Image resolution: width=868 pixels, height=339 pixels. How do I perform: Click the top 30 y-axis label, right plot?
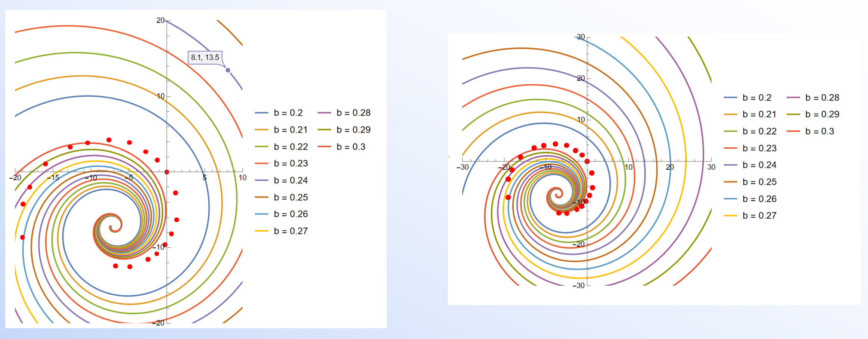tap(581, 37)
